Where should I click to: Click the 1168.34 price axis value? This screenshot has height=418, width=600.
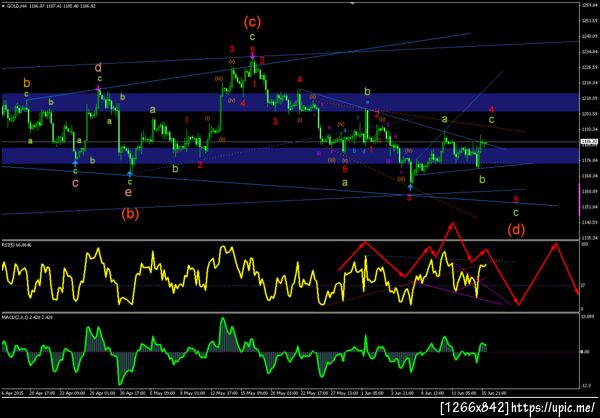[589, 176]
